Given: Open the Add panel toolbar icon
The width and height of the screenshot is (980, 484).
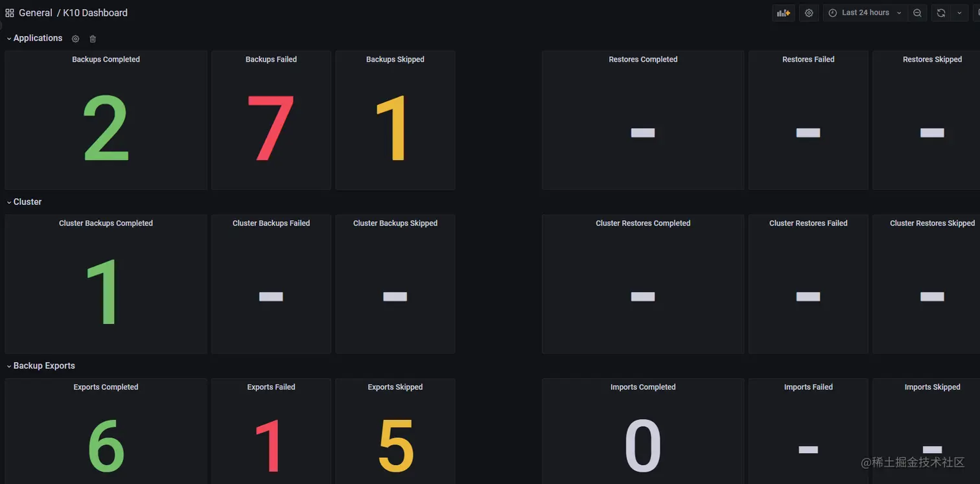Looking at the screenshot, I should point(784,13).
